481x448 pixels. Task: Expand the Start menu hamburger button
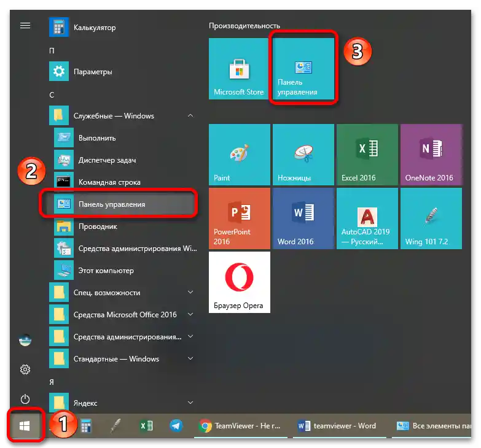pyautogui.click(x=25, y=26)
